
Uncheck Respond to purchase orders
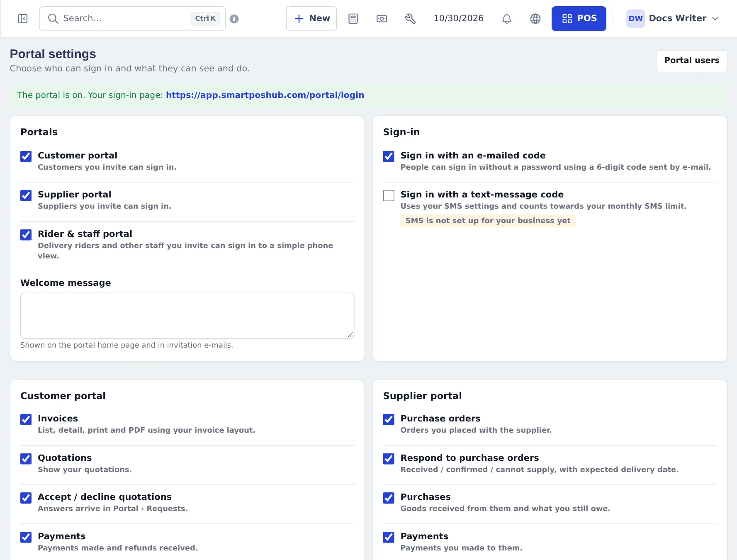(389, 459)
